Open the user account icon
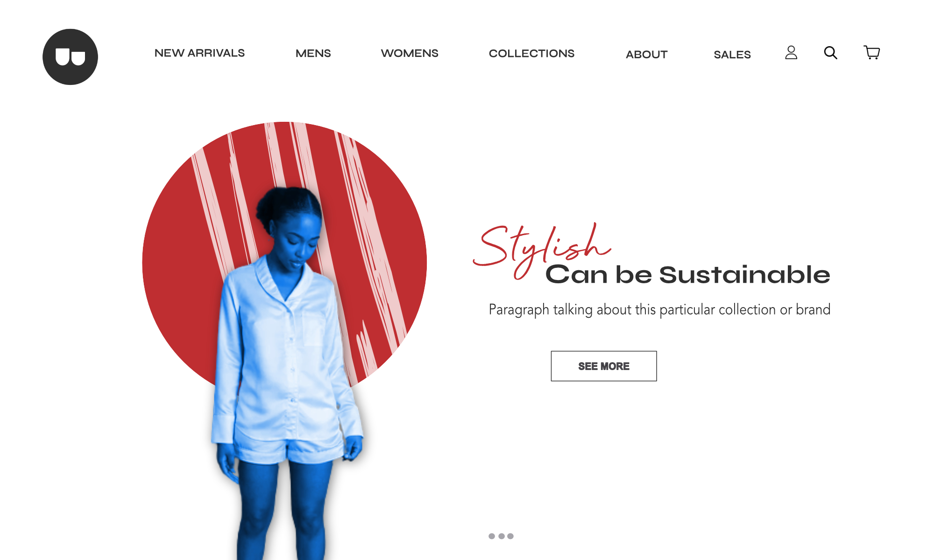 (791, 52)
